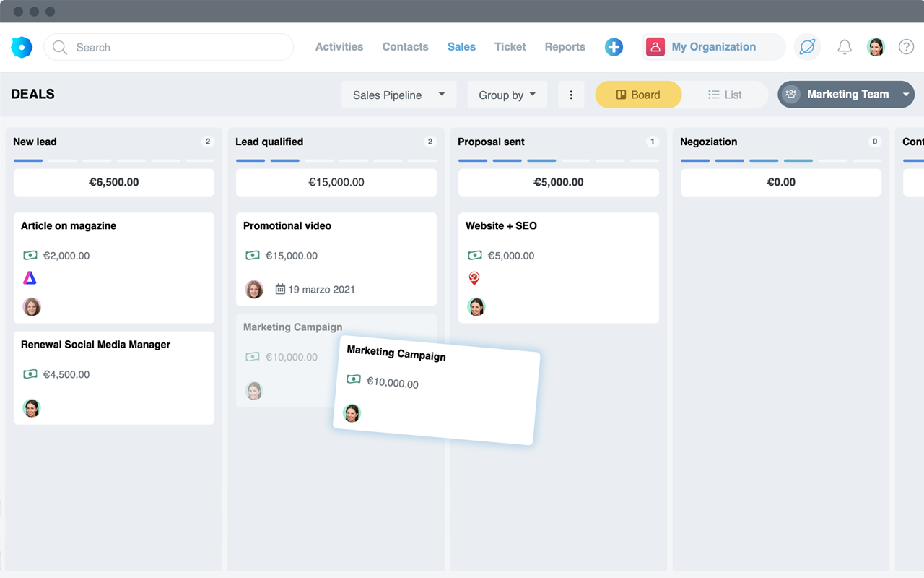Open the Sales Pipeline dropdown
The height and width of the screenshot is (578, 924).
click(398, 95)
